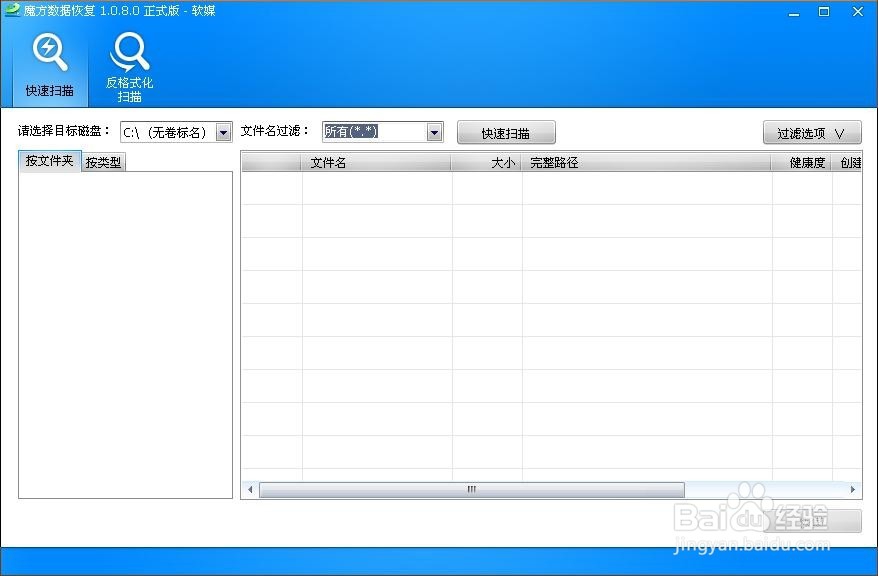Screen dimensions: 878x576
Task: Click the scrollbar left arrow
Action: pyautogui.click(x=250, y=490)
